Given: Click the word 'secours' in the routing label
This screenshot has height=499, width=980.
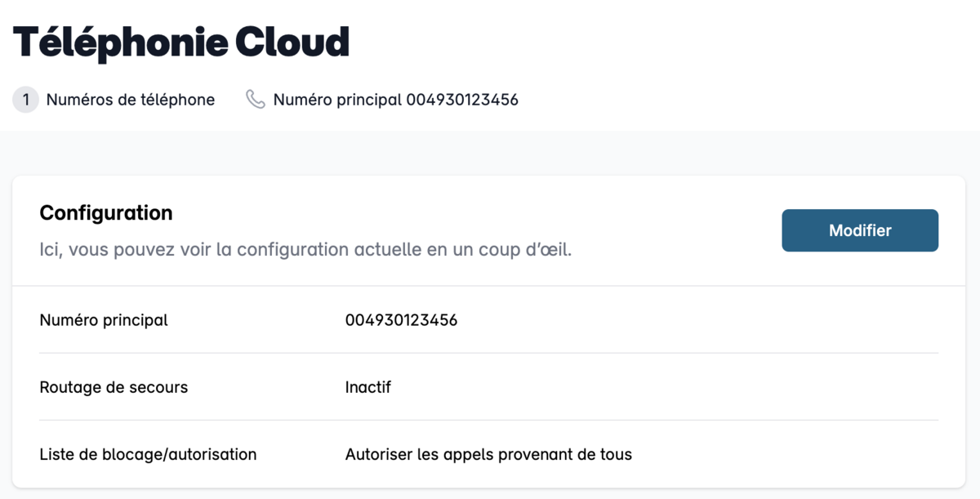Looking at the screenshot, I should pyautogui.click(x=161, y=387).
